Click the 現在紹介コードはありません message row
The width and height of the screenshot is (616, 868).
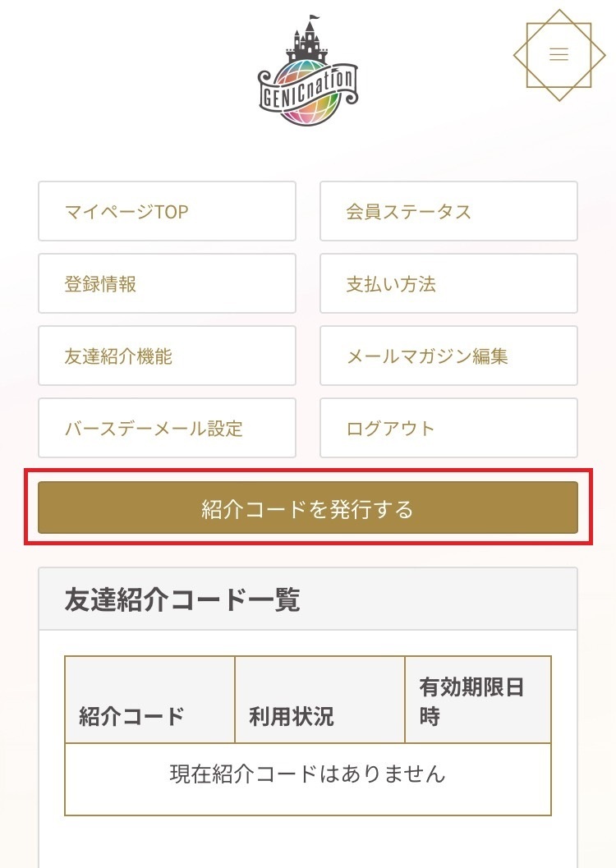308,774
